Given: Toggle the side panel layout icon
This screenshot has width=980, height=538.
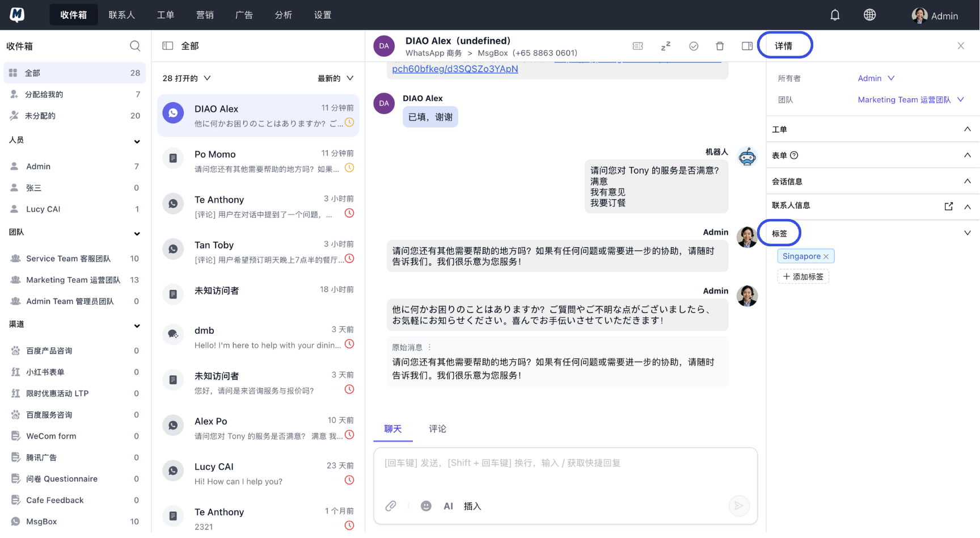Looking at the screenshot, I should pos(747,46).
